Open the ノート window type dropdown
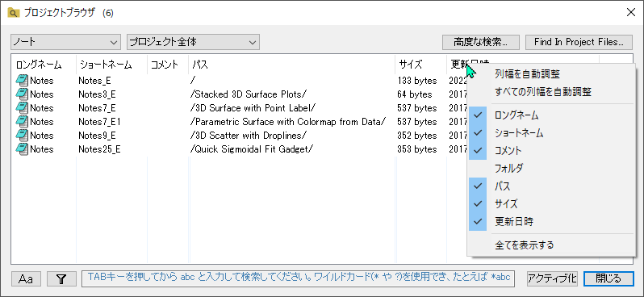644x297 pixels. (65, 42)
